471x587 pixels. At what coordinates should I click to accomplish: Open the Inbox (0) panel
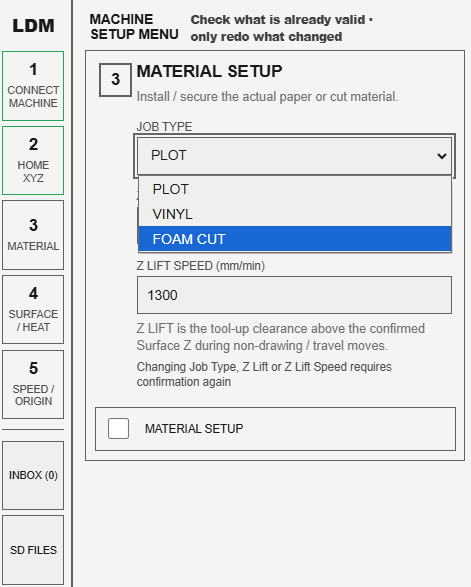[x=33, y=475]
